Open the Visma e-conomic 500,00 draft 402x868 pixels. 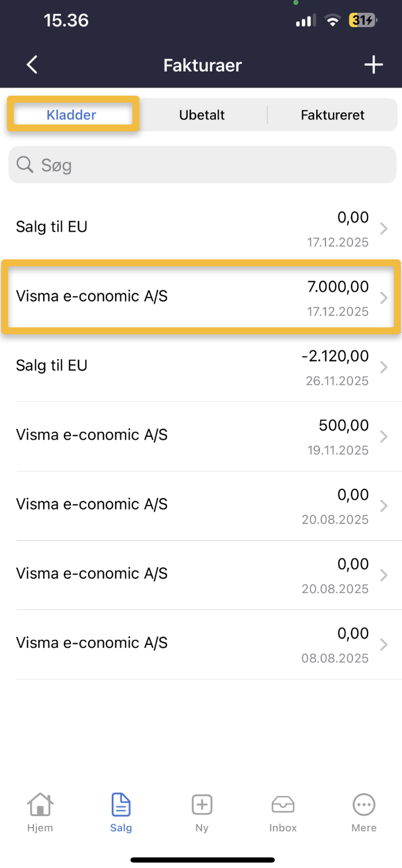(173, 436)
